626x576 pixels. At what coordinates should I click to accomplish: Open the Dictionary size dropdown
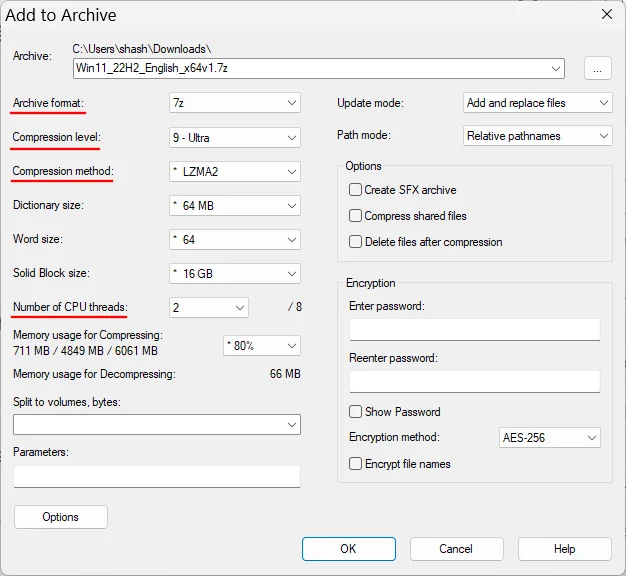235,206
